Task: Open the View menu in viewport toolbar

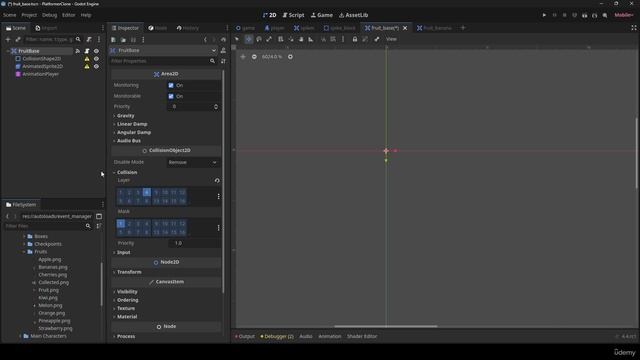Action: [391, 39]
